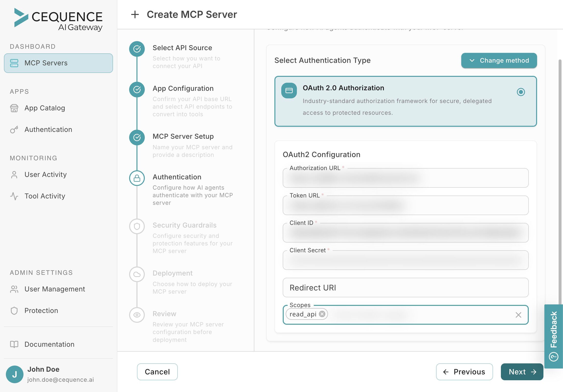Click the Cancel button

157,372
